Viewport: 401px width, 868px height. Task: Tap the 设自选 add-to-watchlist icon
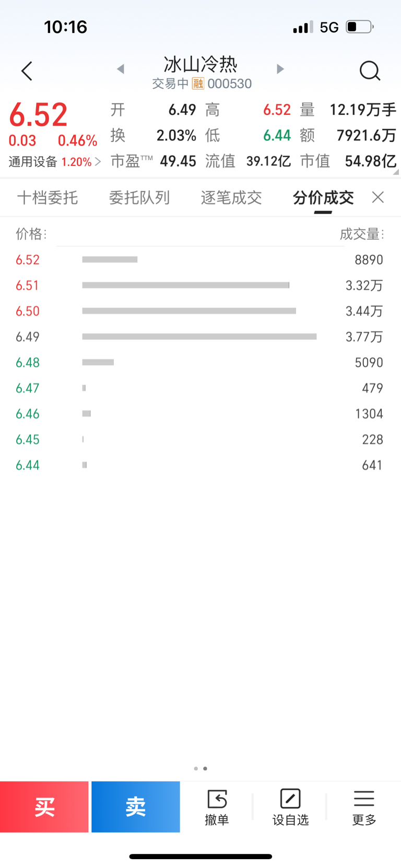[290, 799]
